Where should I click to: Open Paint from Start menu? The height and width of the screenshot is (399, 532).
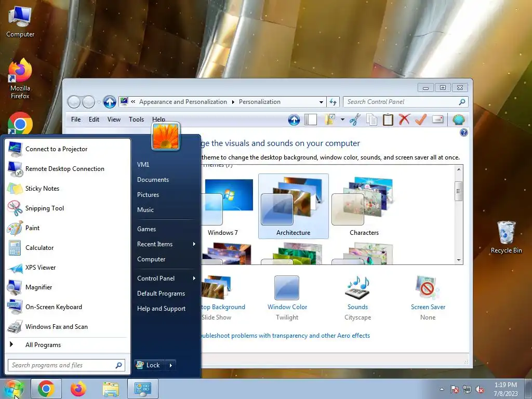(x=67, y=228)
